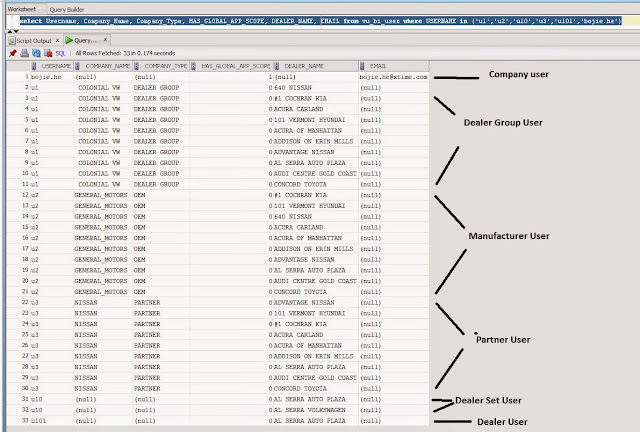
Task: Close the Script Output tab
Action: pyautogui.click(x=57, y=40)
